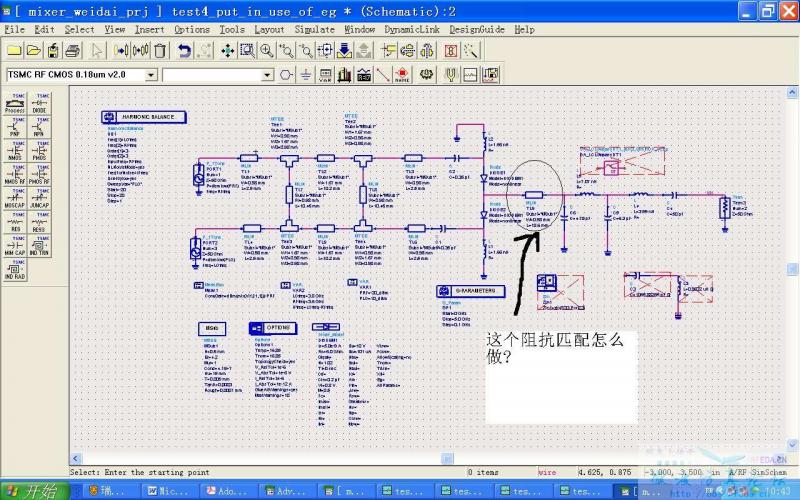Pick the TSMC NMOS component
This screenshot has width=800, height=500.
click(15, 151)
